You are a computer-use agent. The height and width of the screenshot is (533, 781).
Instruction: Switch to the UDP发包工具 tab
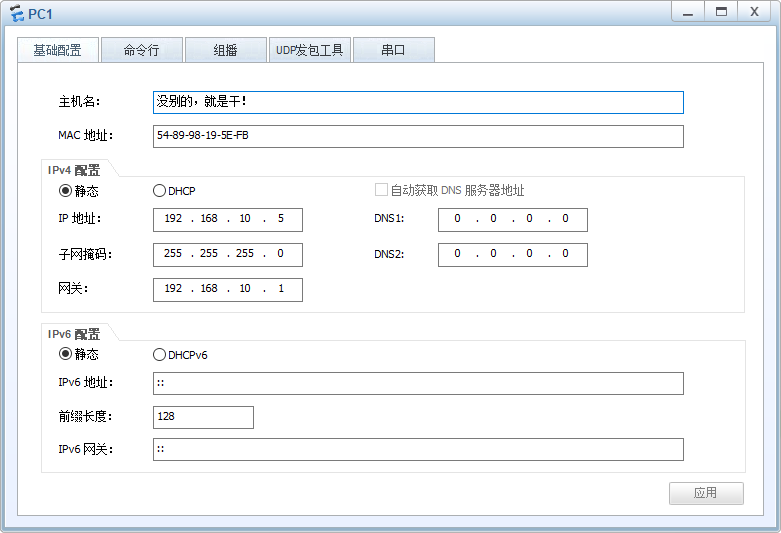click(x=310, y=50)
